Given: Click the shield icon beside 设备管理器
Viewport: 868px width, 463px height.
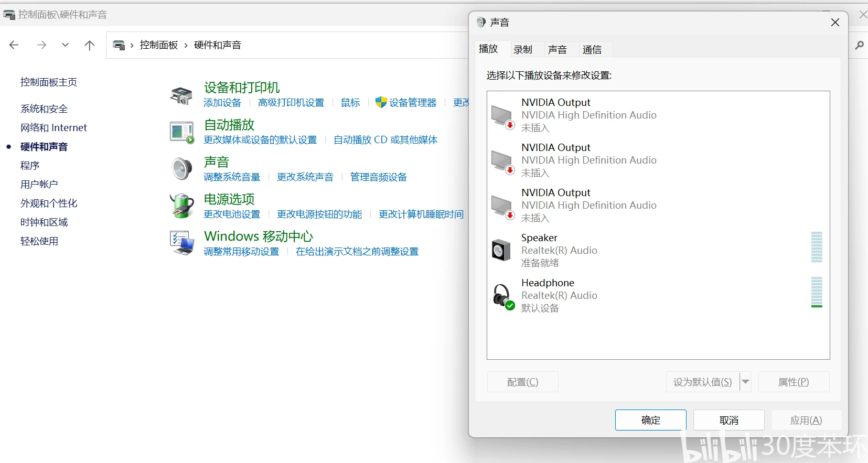Looking at the screenshot, I should point(381,102).
